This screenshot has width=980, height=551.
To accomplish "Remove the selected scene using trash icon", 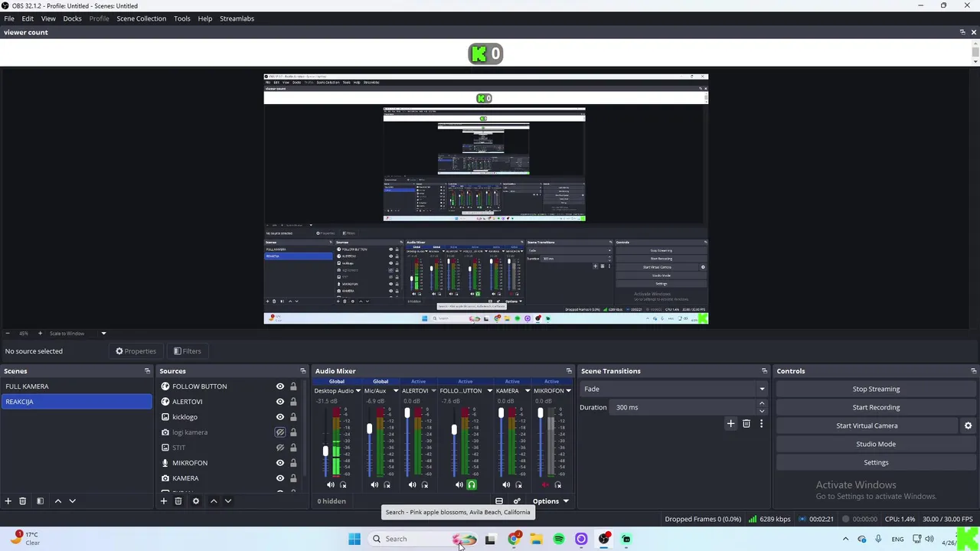I will 22,501.
